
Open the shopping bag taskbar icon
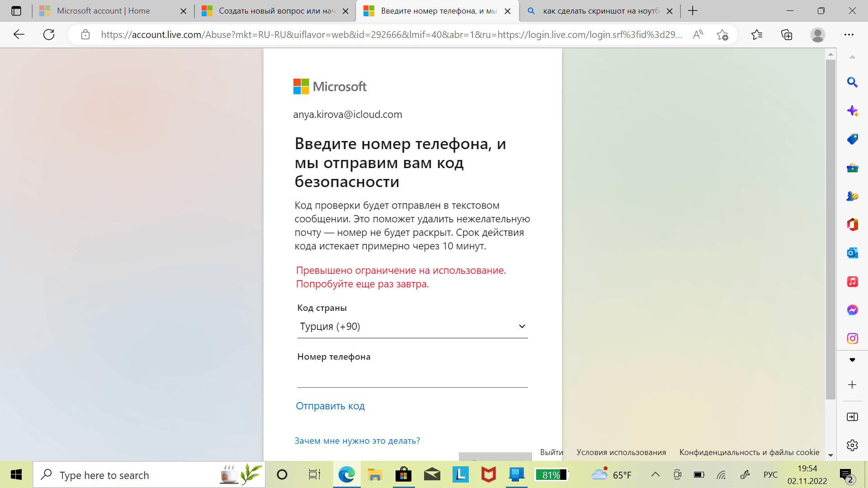click(403, 475)
